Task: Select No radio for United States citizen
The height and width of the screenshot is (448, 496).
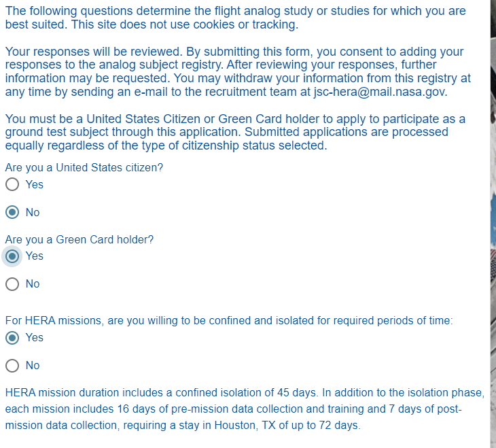Action: click(12, 212)
